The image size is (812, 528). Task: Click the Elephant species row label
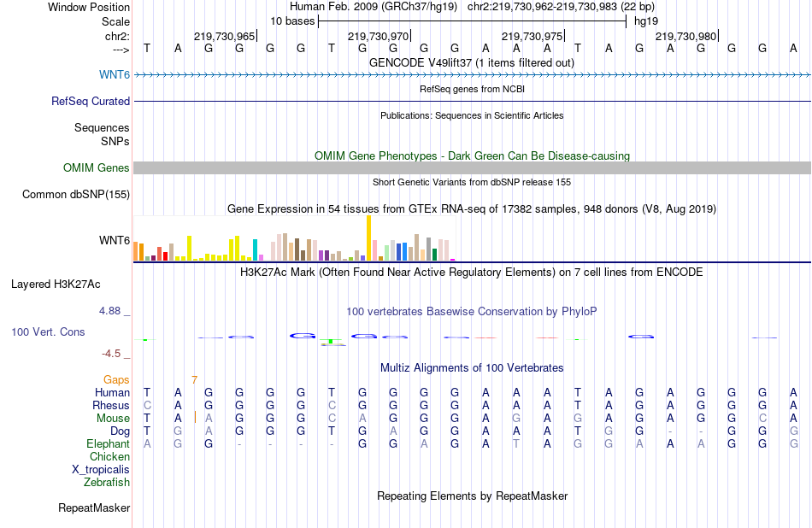click(109, 443)
